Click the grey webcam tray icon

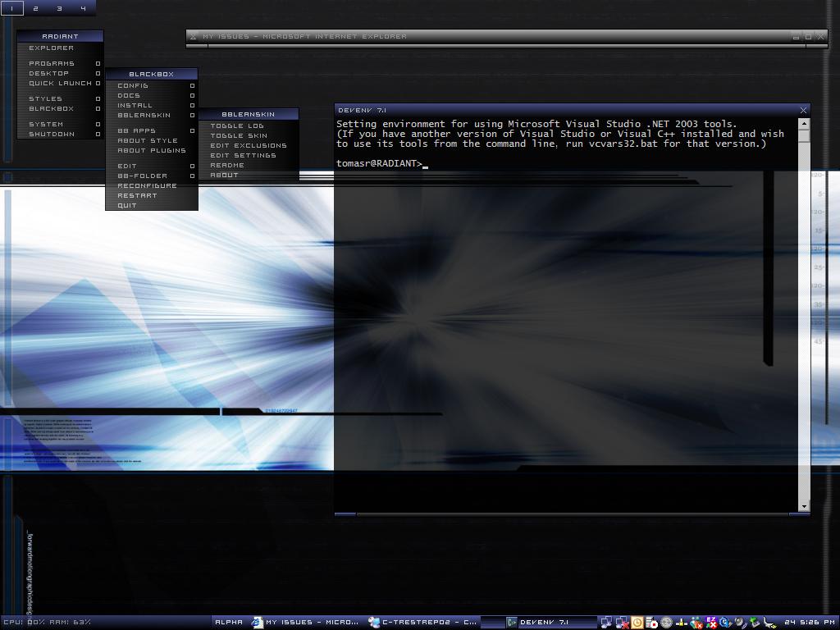click(741, 622)
